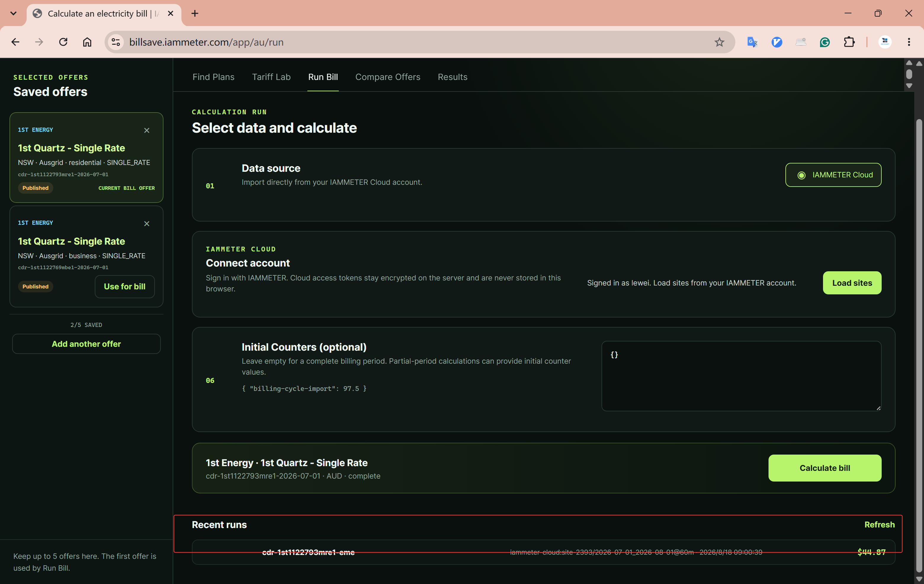Add another offer to saved list
The width and height of the screenshot is (924, 584).
tap(86, 344)
